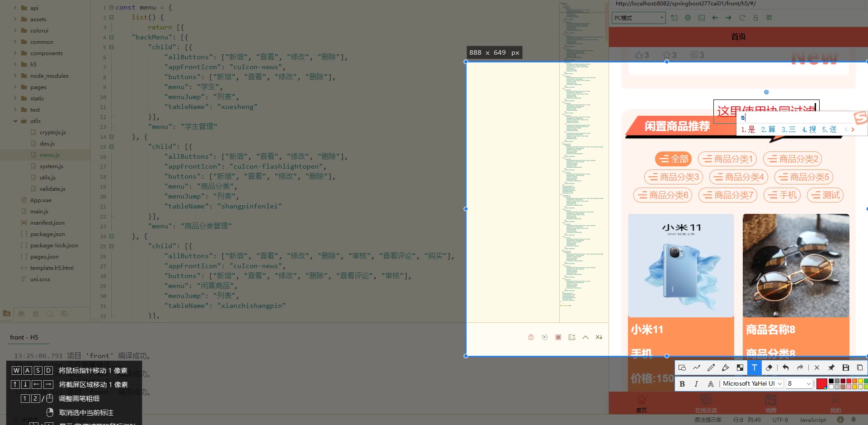Pin the screenshot to screen
Viewport: 868px width, 425px height.
pos(831,368)
